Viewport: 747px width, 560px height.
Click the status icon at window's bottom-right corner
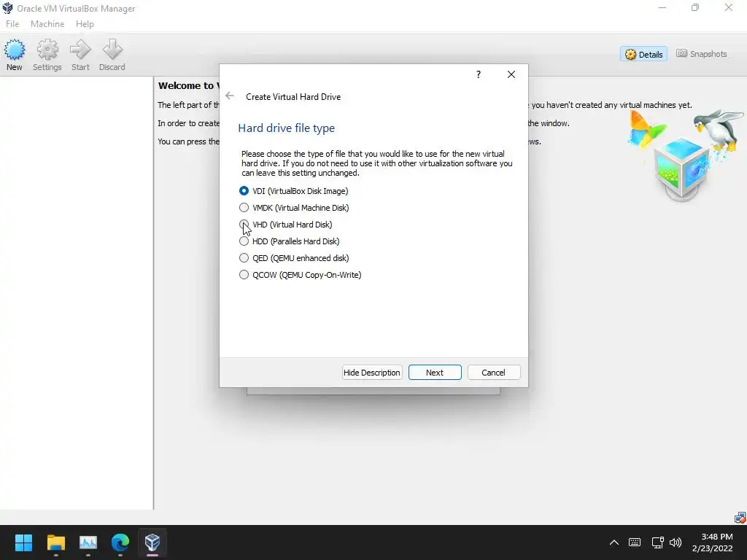(740, 517)
